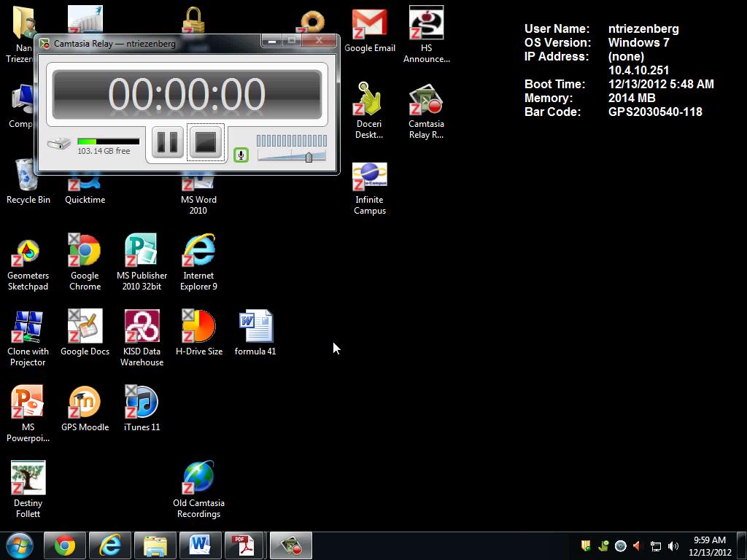Screen dimensions: 747x560
Task: Open the HS Announcements desktop icon
Action: (x=426, y=35)
